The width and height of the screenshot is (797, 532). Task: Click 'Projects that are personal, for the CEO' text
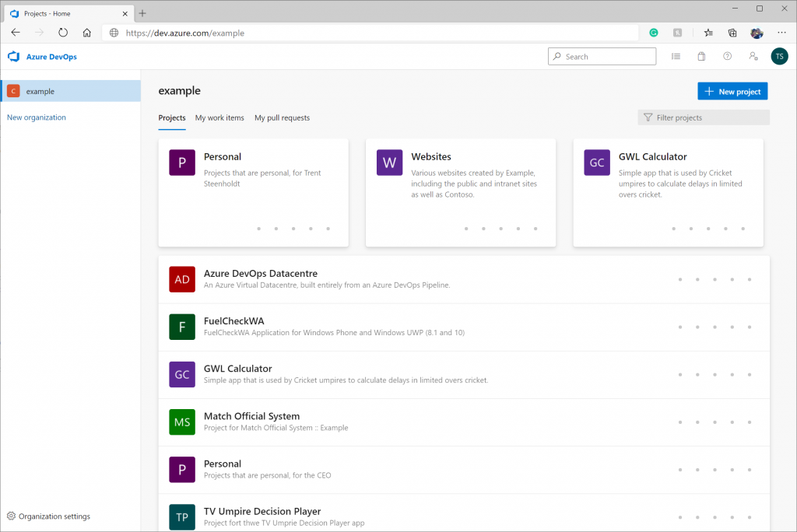coord(268,475)
